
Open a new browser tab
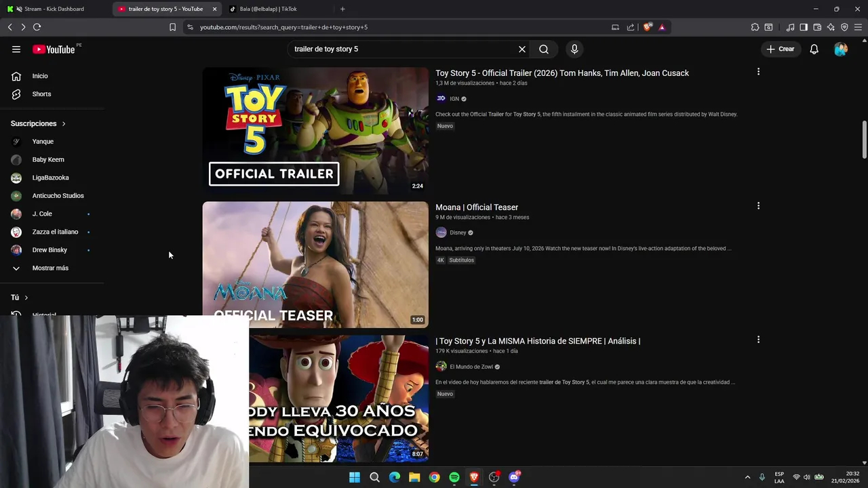(x=342, y=9)
